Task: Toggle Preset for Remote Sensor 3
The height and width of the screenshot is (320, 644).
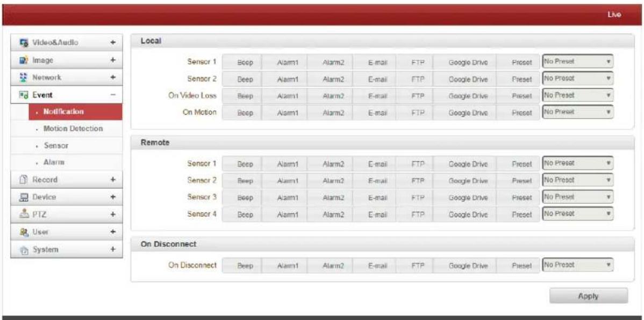Action: tap(518, 197)
